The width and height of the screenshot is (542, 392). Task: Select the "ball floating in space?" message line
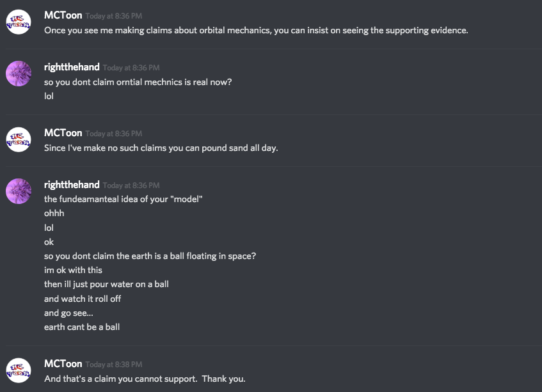(150, 256)
